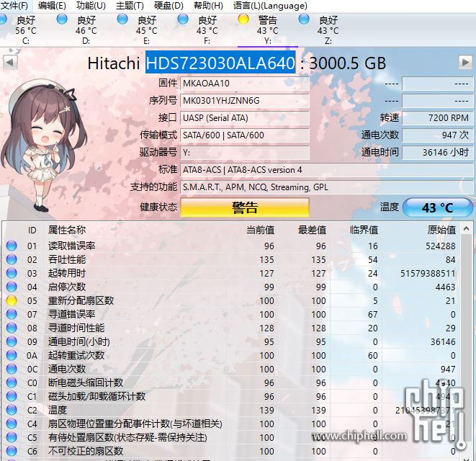This screenshot has width=476, height=461.
Task: Open the 文件(F) menu
Action: [x=14, y=6]
